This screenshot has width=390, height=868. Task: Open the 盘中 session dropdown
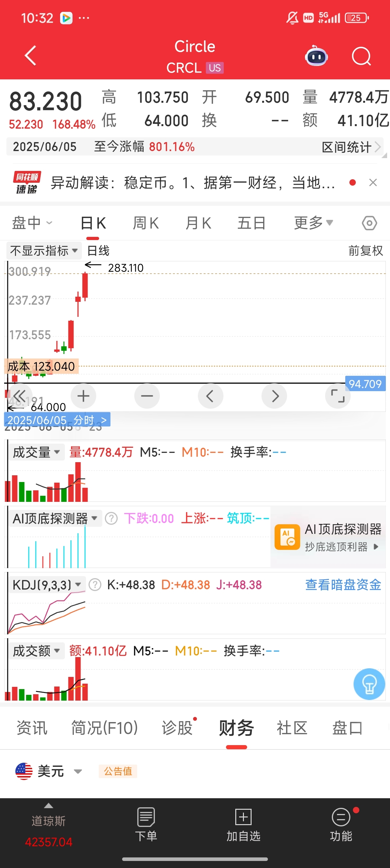32,223
